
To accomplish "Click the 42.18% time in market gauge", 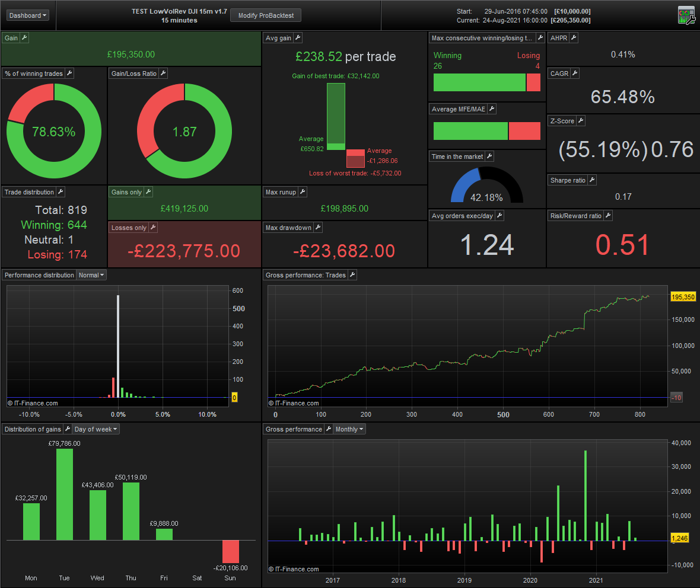I will click(x=486, y=185).
